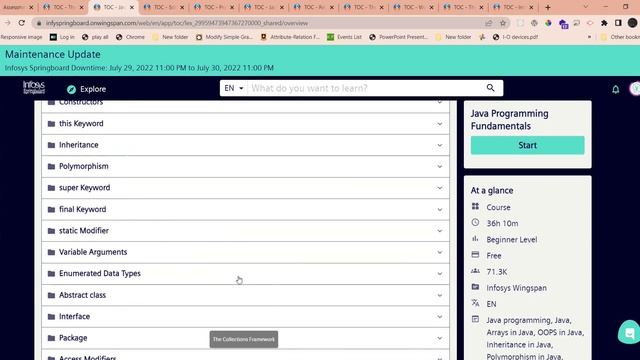Image resolution: width=640 pixels, height=360 pixels.
Task: Click the folder icon beside Package
Action: pyautogui.click(x=51, y=338)
